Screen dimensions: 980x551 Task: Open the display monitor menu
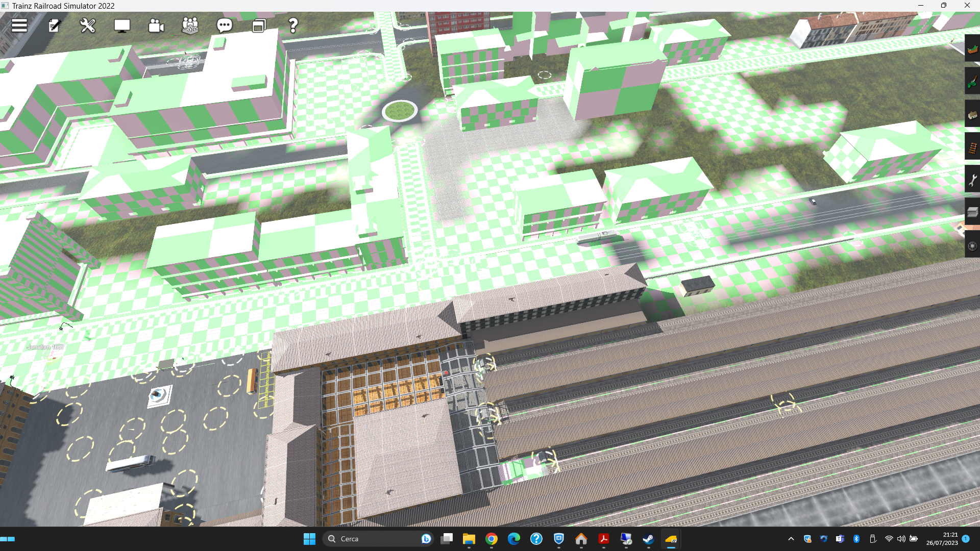122,26
